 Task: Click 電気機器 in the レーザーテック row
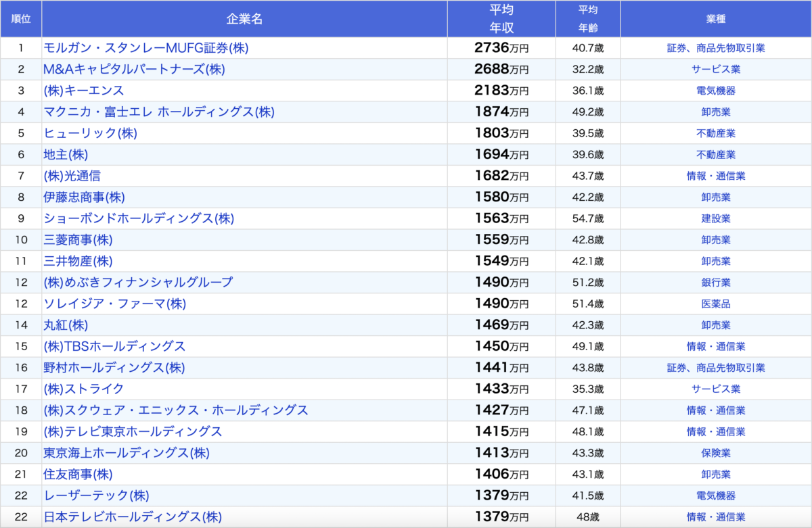click(716, 495)
